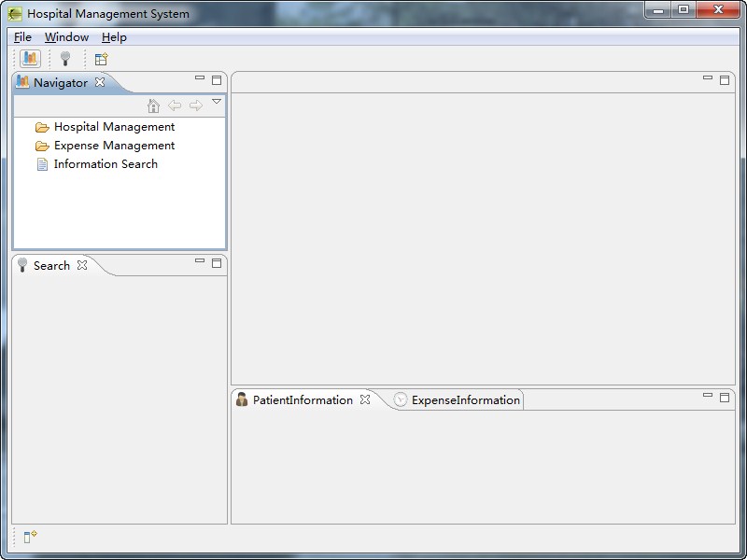Select Information Search item
Screen dimensions: 747x560
pos(106,164)
